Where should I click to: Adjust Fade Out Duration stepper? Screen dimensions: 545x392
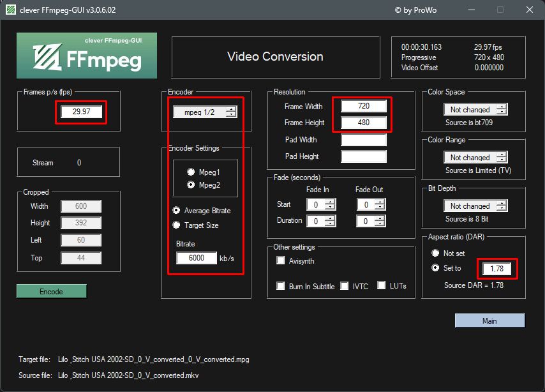tap(380, 221)
